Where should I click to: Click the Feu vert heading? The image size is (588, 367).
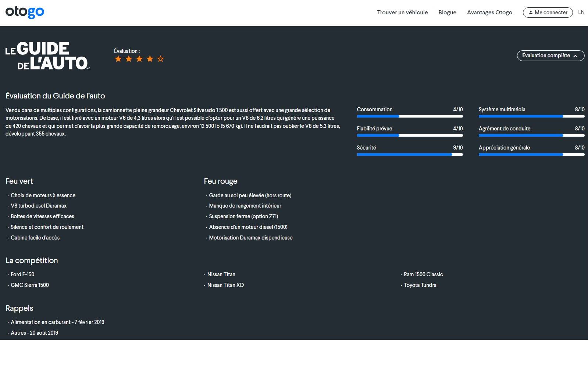19,181
